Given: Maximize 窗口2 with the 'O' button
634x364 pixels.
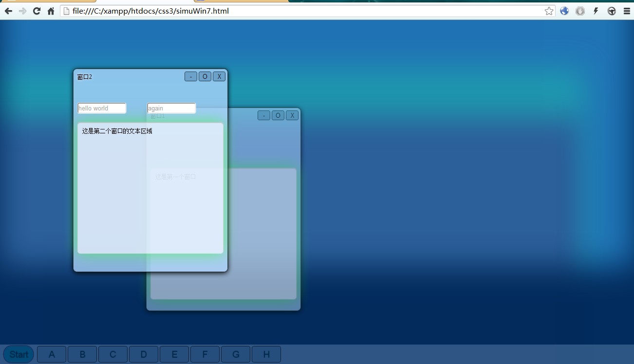Looking at the screenshot, I should tap(205, 76).
